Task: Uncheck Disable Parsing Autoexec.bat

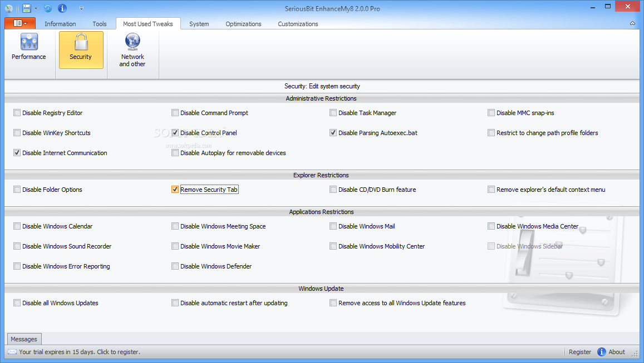Action: click(333, 132)
